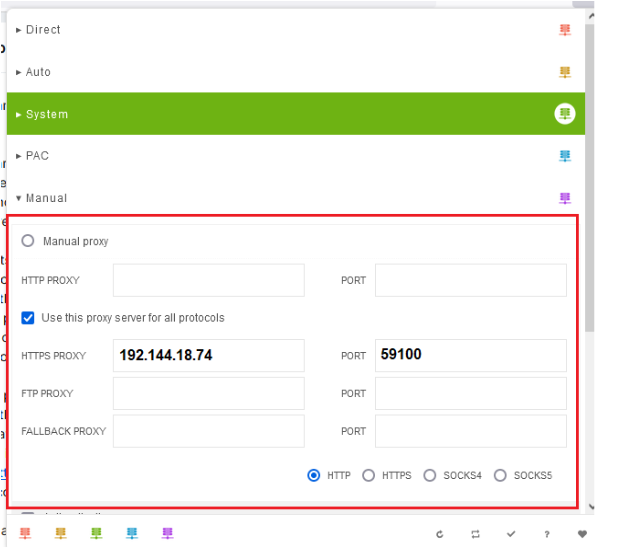Click the HTTP PROXY port field
The image size is (626, 550).
click(471, 280)
